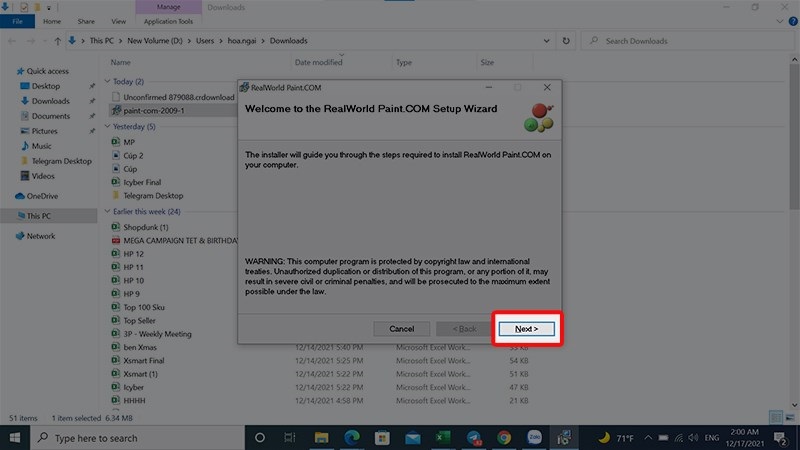
Task: Click Next in the setup wizard
Action: tap(526, 329)
